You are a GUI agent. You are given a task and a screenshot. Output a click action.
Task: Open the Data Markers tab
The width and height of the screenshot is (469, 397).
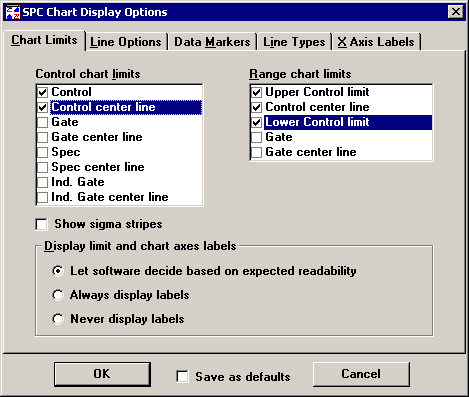point(212,42)
